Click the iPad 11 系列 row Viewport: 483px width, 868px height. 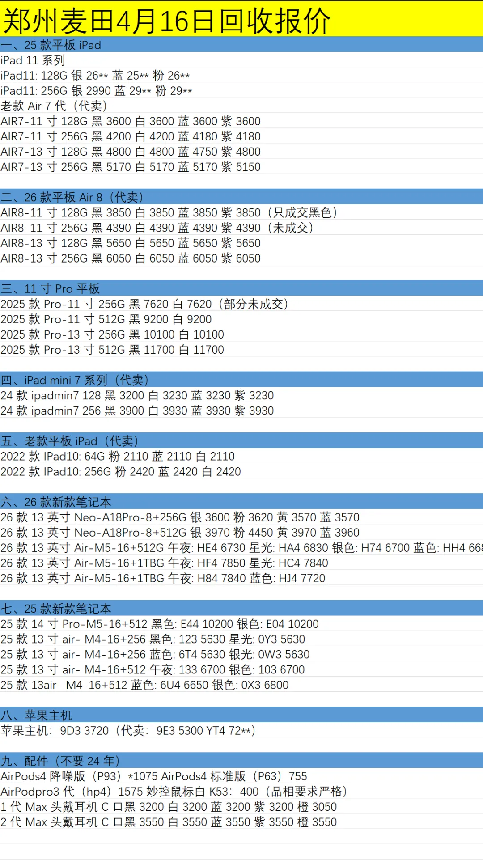[x=241, y=60]
